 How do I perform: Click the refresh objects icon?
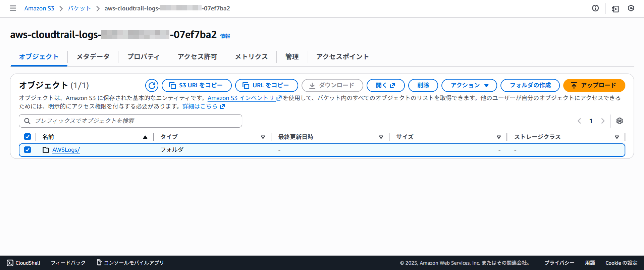[152, 85]
